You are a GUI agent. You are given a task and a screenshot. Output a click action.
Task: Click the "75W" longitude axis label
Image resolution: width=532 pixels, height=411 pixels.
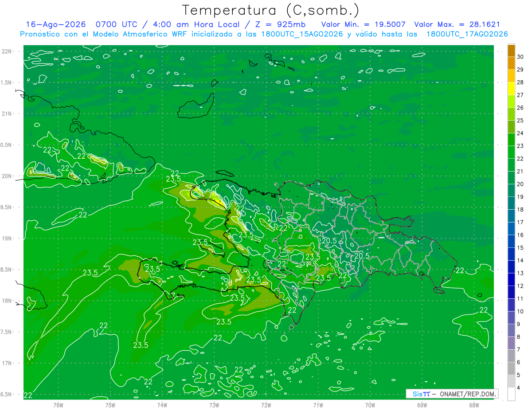[110, 405]
